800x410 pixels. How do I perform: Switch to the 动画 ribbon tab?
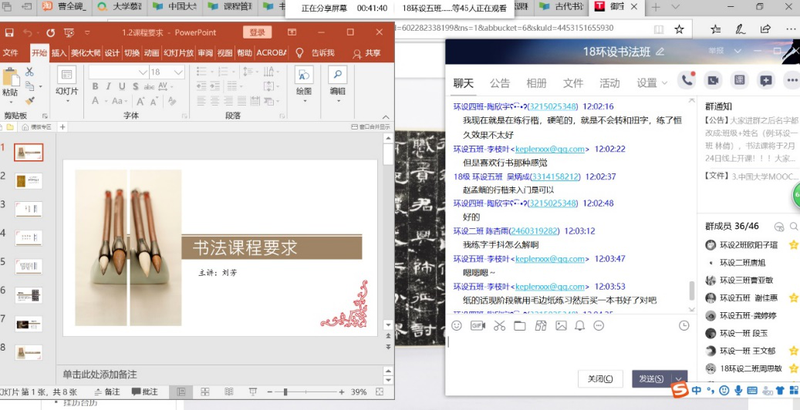tap(152, 53)
